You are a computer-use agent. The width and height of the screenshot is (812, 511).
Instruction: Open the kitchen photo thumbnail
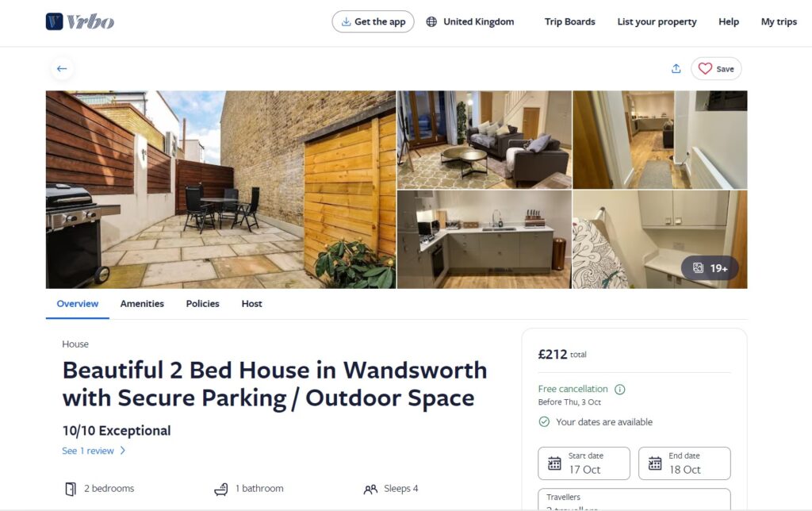click(x=485, y=240)
